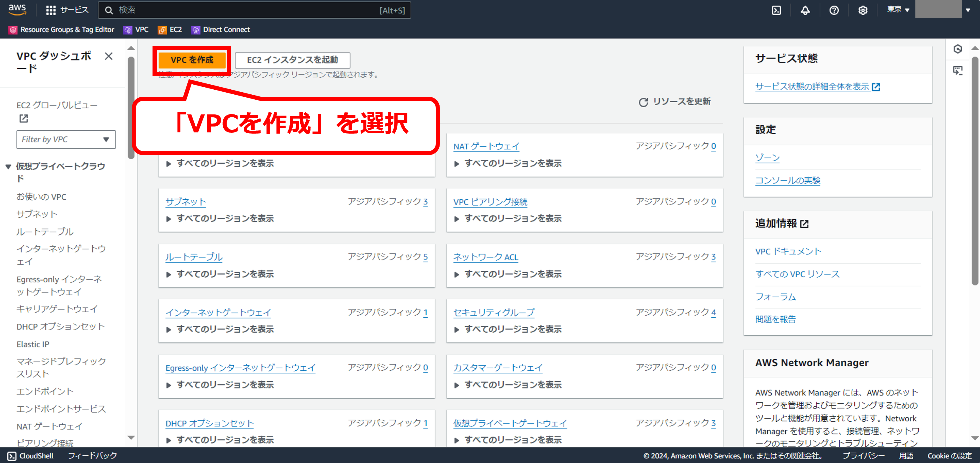Expand すべてのリージョンを表示 under ネットワーク ACL

coord(508,274)
